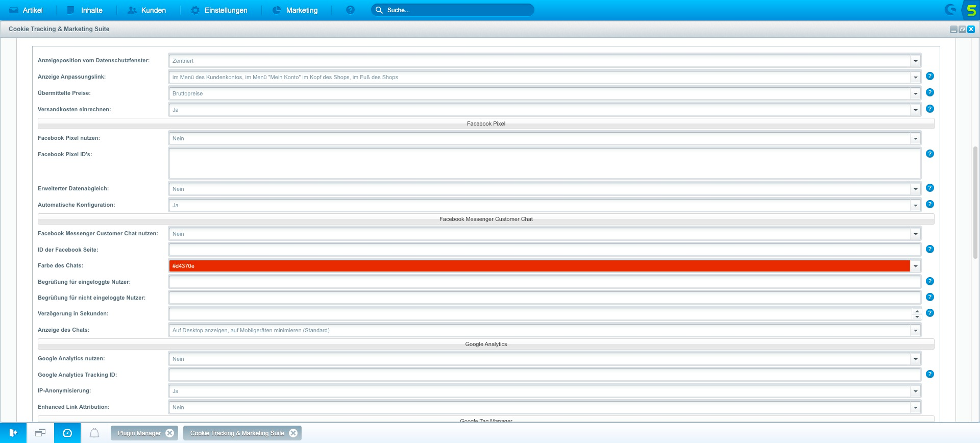
Task: Open help for Anzeige Anpassungslink
Action: point(930,76)
